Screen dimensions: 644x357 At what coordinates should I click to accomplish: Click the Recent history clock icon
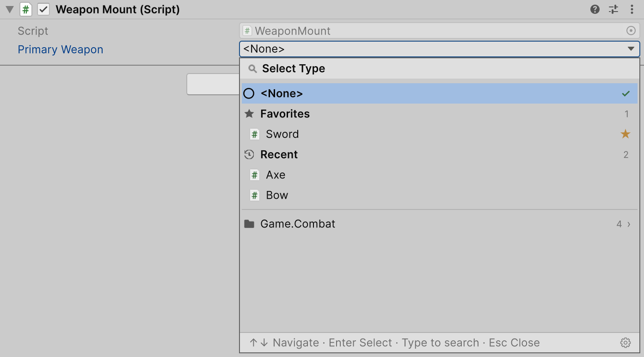(249, 154)
